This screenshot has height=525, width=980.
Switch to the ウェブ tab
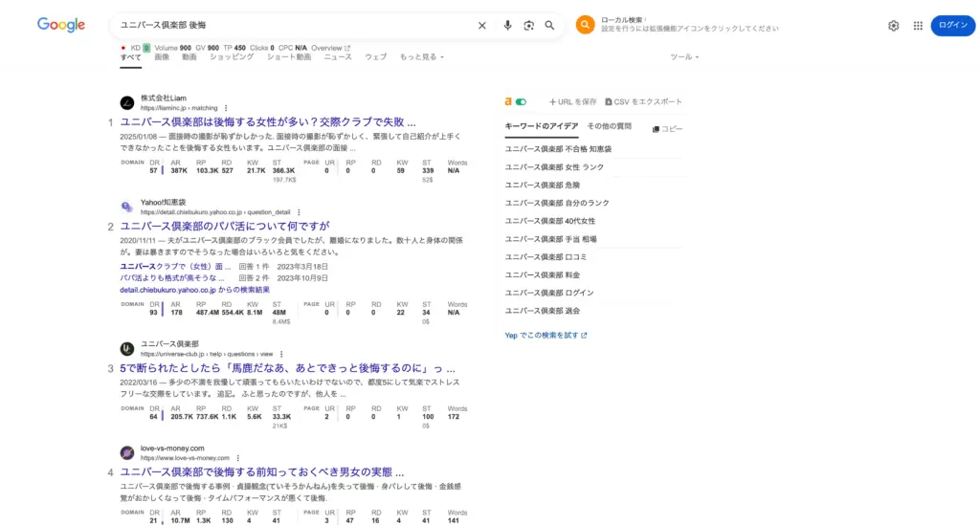tap(375, 56)
